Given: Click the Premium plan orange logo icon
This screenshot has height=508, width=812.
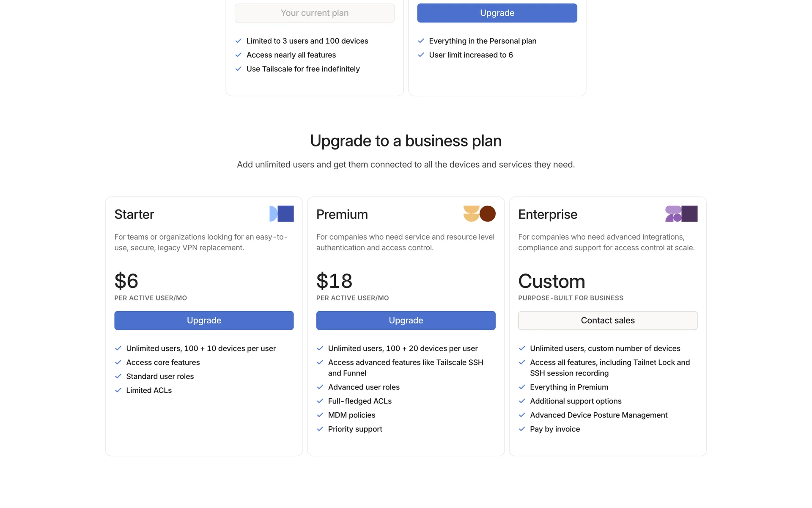Looking at the screenshot, I should (x=479, y=214).
